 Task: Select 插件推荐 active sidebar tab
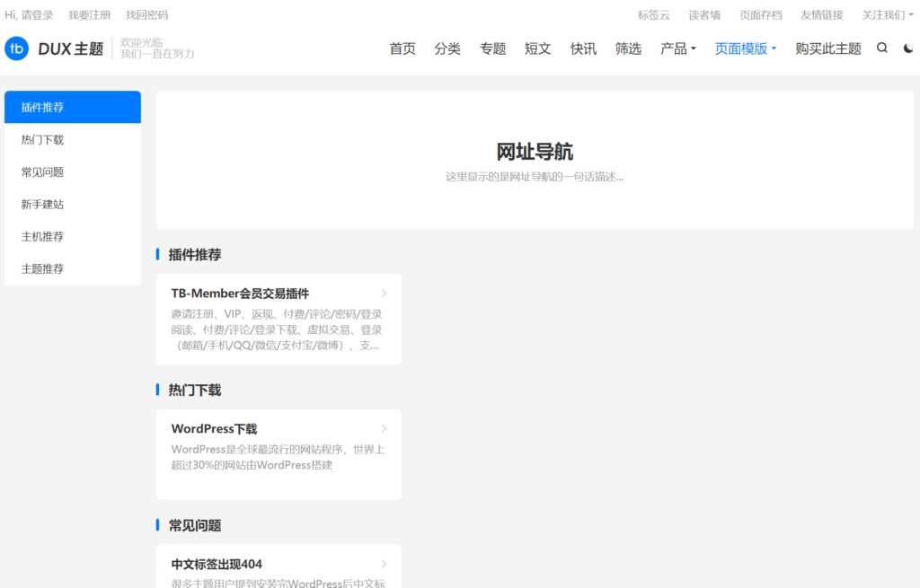tap(43, 108)
